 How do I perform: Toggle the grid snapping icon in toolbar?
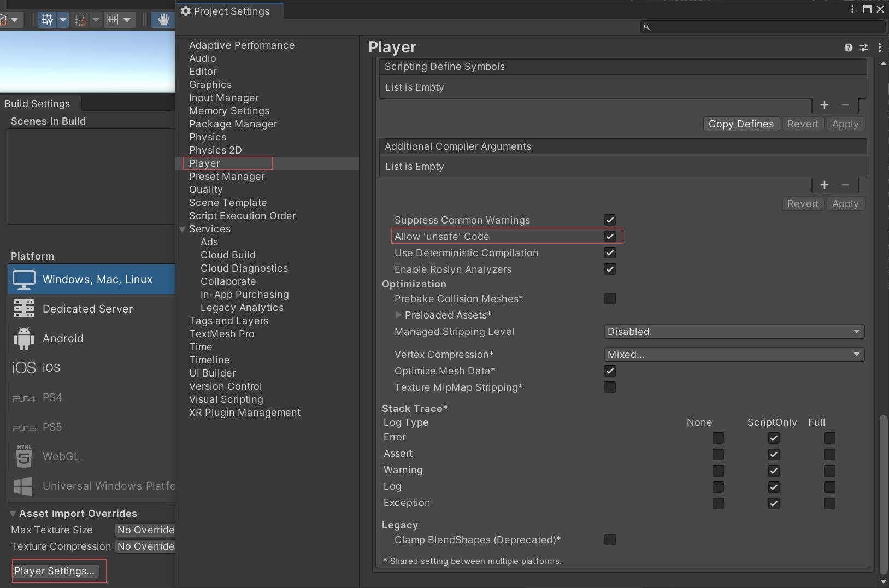48,20
